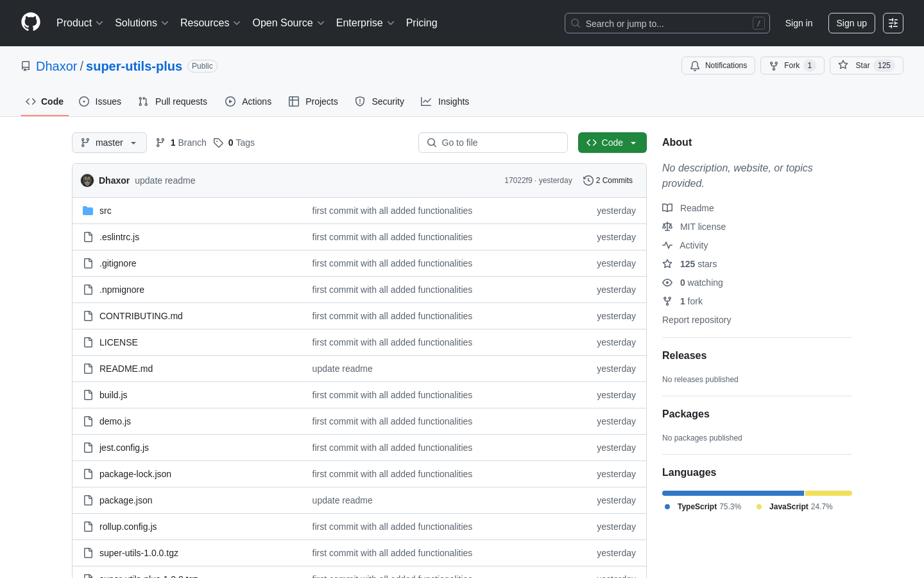
Task: Click the stars icon beside 125 stars
Action: [x=667, y=264]
